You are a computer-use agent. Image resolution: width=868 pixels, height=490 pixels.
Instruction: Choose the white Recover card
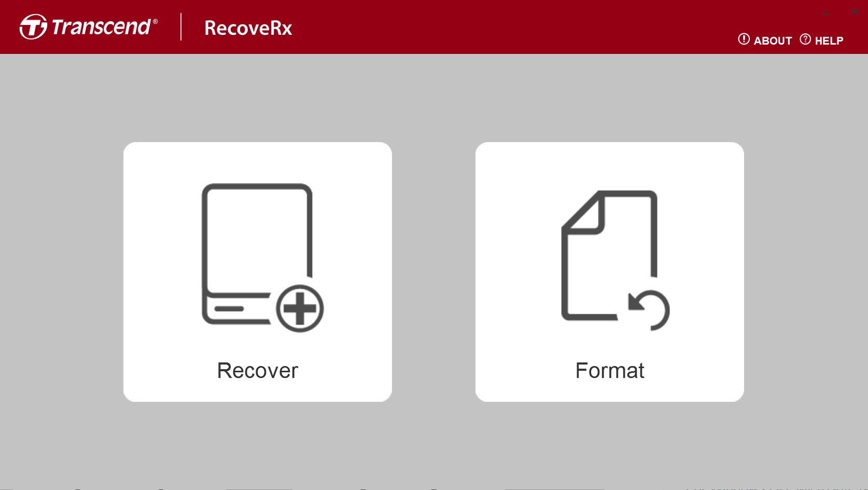point(258,272)
